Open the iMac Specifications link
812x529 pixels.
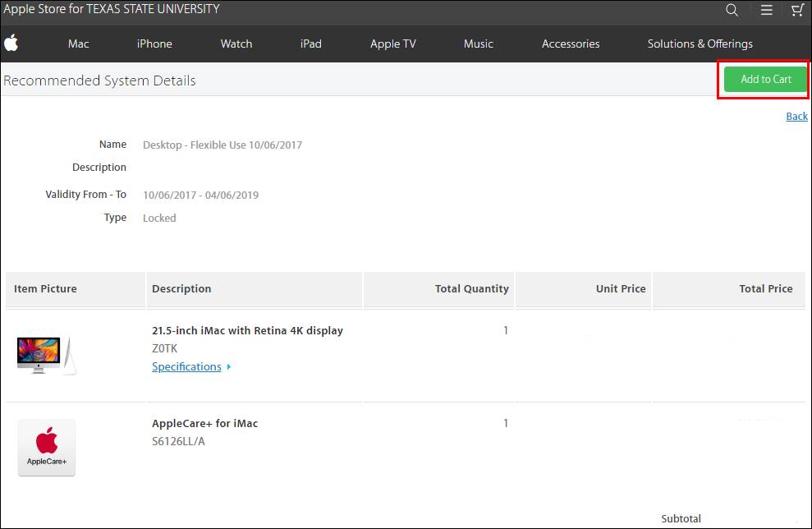coord(186,367)
